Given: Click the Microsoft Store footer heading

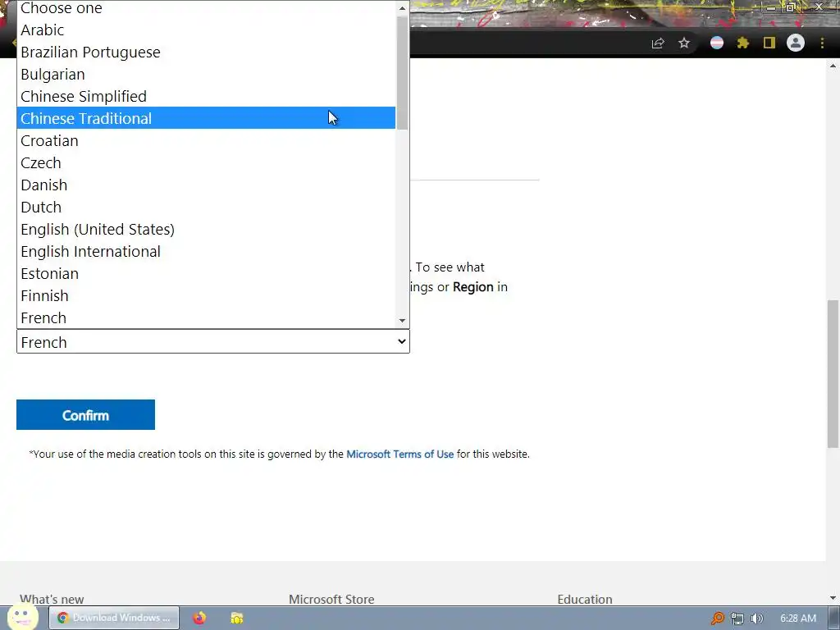Looking at the screenshot, I should coord(331,600).
